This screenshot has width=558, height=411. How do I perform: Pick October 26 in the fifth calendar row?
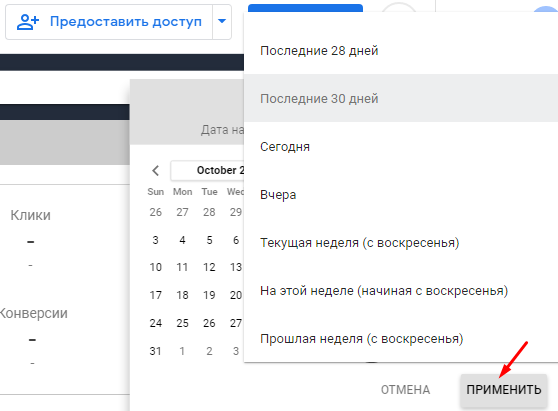[x=209, y=323]
